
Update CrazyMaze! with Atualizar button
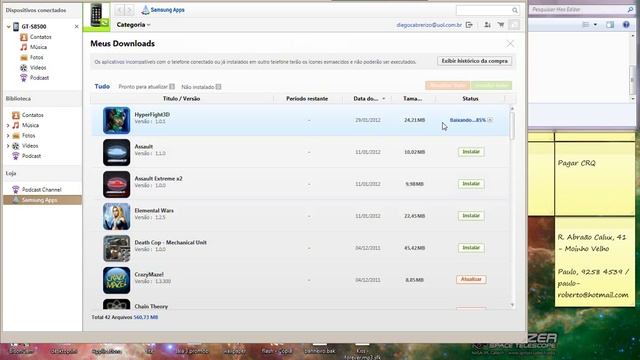coord(471,280)
